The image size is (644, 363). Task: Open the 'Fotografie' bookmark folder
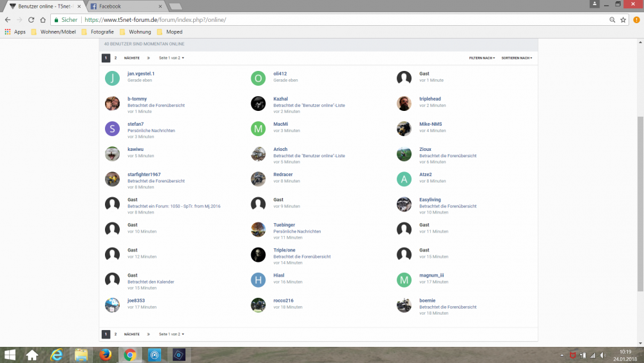click(x=98, y=32)
